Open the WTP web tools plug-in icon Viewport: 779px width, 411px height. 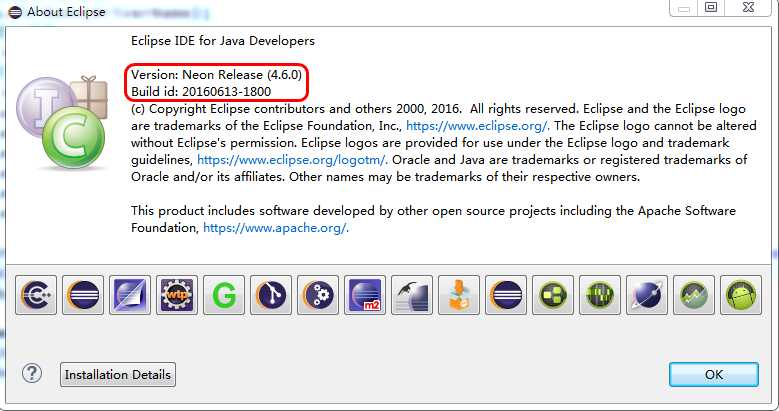(x=177, y=295)
